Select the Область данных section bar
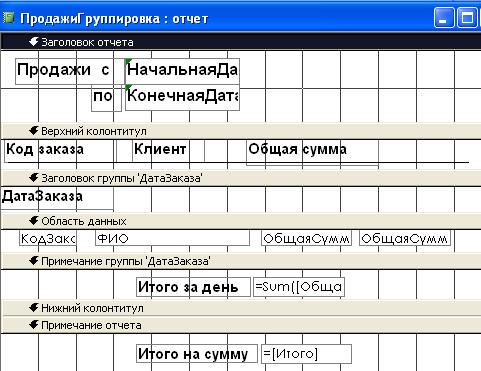Image resolution: width=481 pixels, height=371 pixels. (x=240, y=221)
